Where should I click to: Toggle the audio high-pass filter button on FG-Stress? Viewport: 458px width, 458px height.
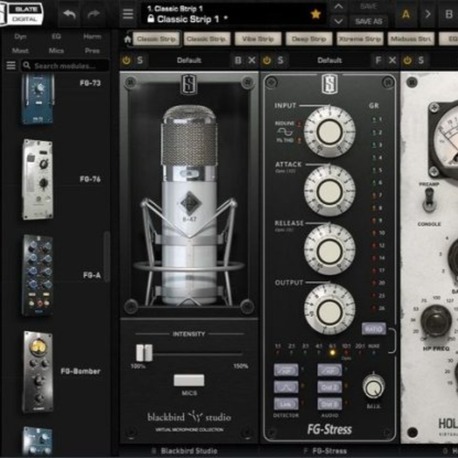(x=329, y=370)
